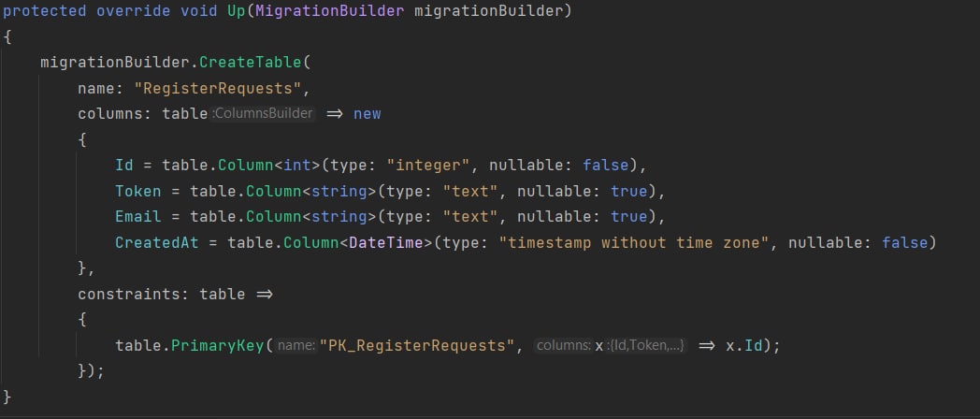The width and height of the screenshot is (980, 419).
Task: Click the Up method name
Action: [x=237, y=11]
